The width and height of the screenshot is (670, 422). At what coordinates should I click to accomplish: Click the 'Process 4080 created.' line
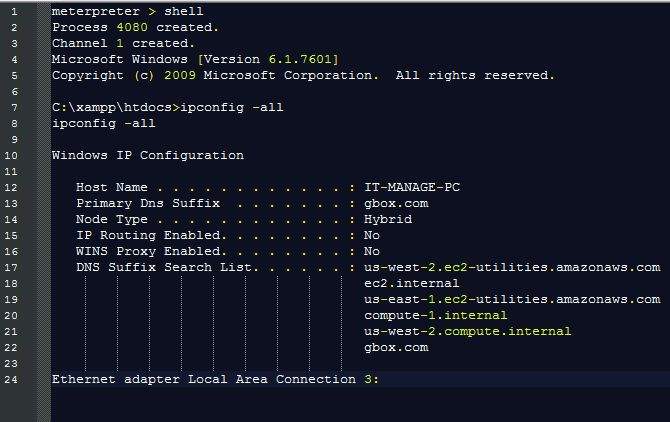click(135, 27)
